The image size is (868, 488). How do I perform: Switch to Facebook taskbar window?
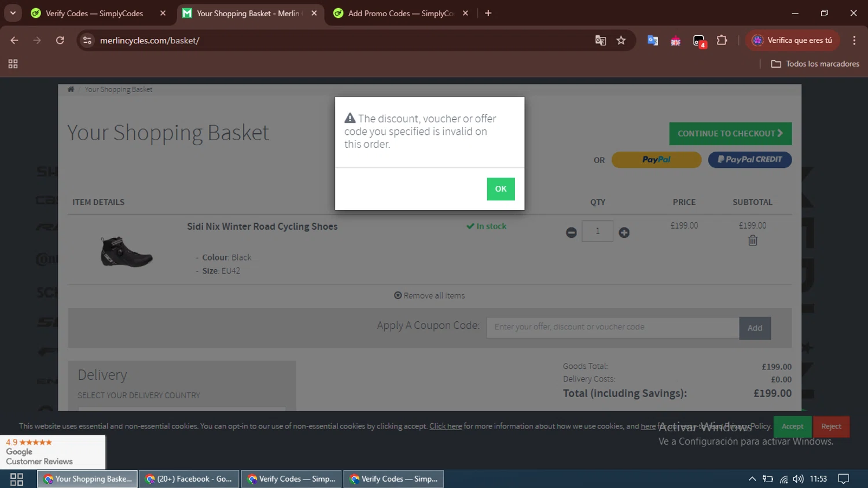click(x=189, y=479)
